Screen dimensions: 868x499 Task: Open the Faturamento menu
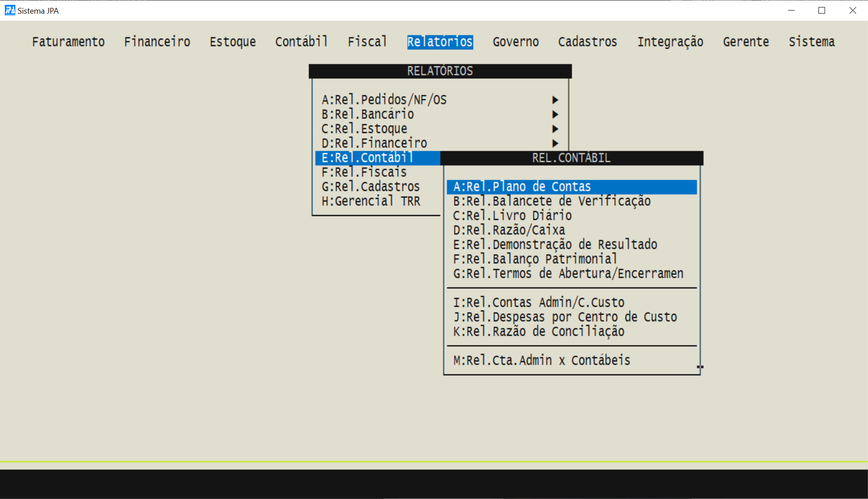pos(68,42)
